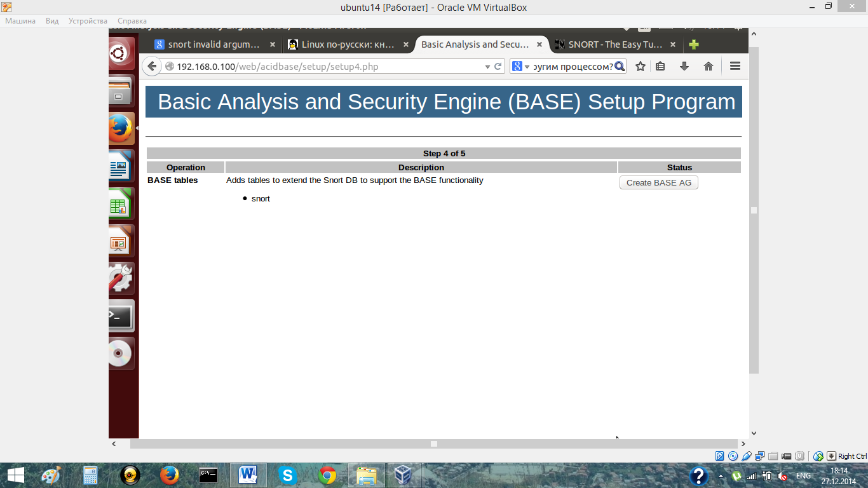
Task: Click the Firefox icon in the Ubuntu launcher
Action: 121,128
